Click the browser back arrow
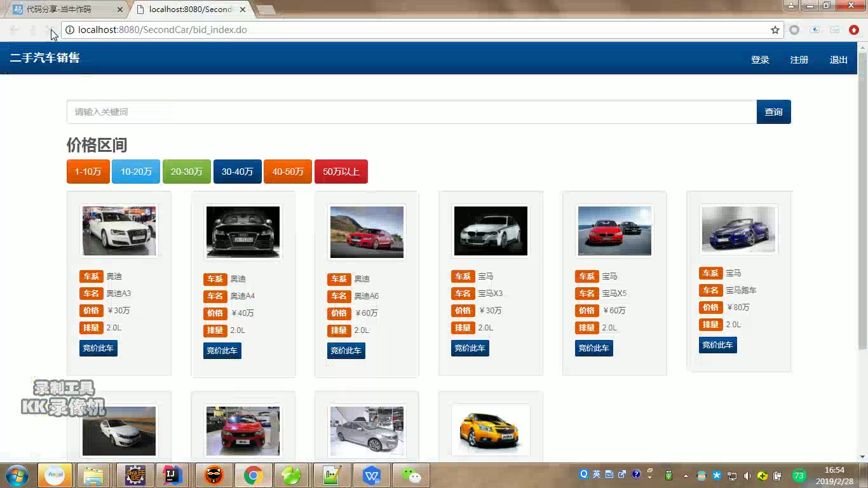This screenshot has width=868, height=488. (14, 30)
